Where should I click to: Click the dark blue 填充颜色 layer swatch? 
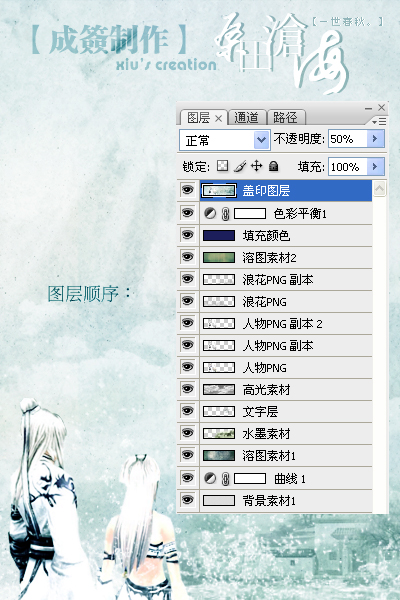click(219, 235)
